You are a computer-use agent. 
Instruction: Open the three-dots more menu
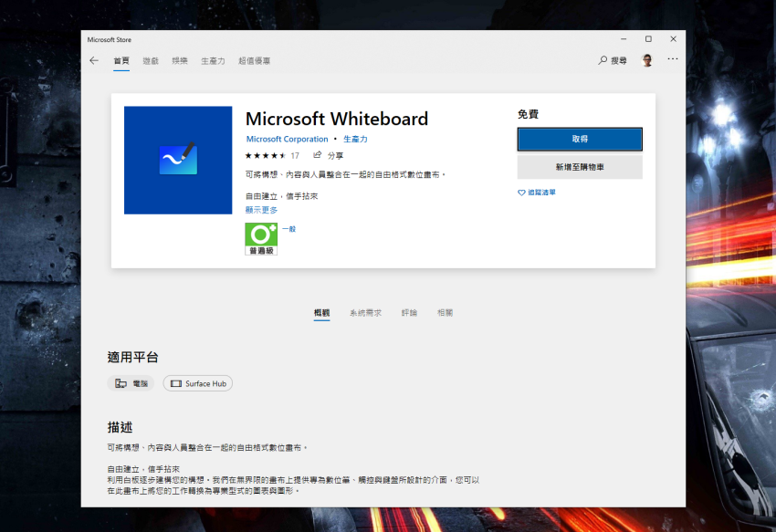(672, 59)
